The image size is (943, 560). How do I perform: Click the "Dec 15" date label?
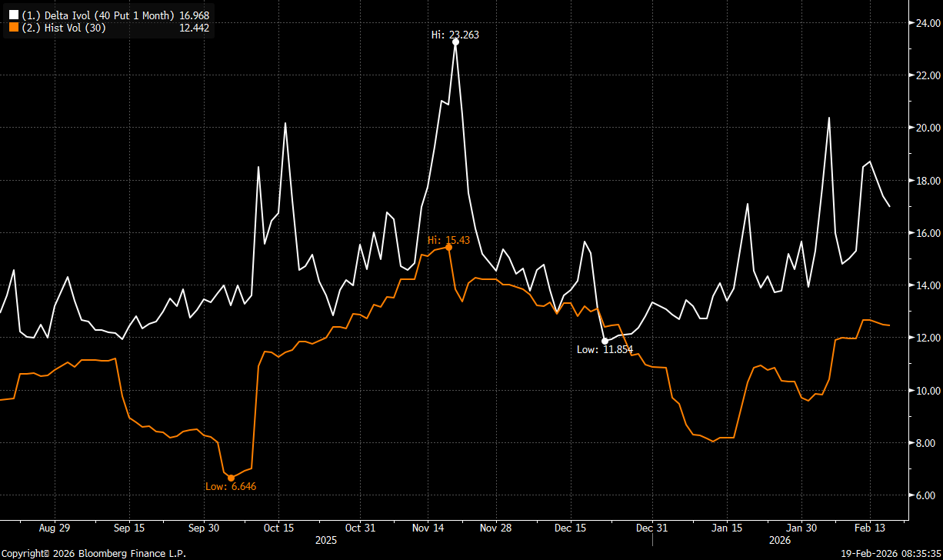[571, 528]
